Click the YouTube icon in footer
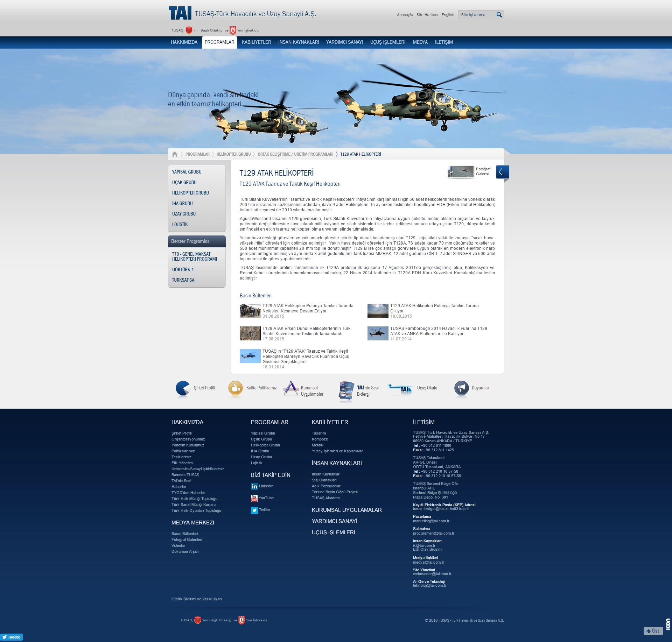This screenshot has width=672, height=642. [x=254, y=498]
